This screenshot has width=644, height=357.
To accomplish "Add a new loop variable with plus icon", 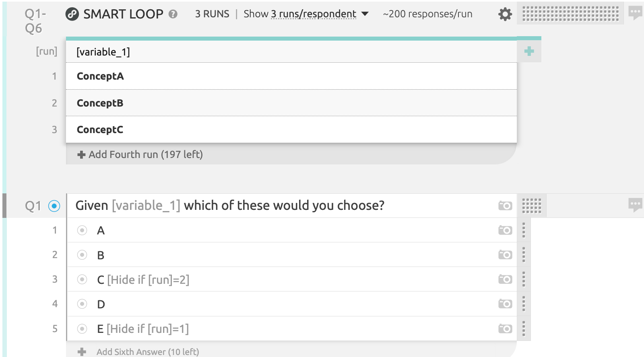I will (529, 51).
